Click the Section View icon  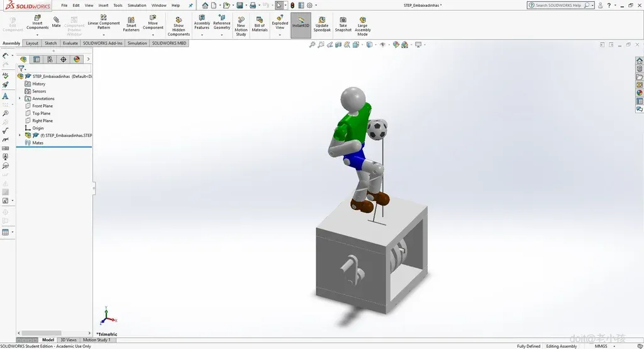pos(338,45)
